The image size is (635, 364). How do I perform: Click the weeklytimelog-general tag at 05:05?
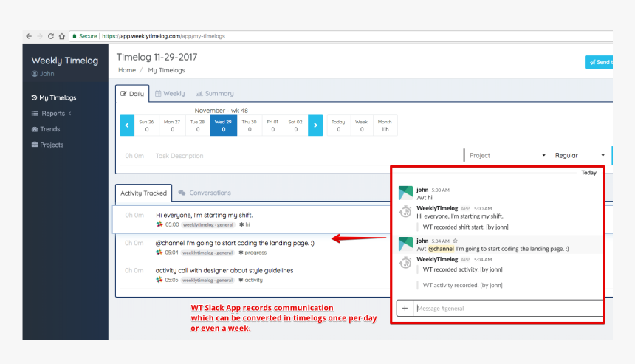207,280
